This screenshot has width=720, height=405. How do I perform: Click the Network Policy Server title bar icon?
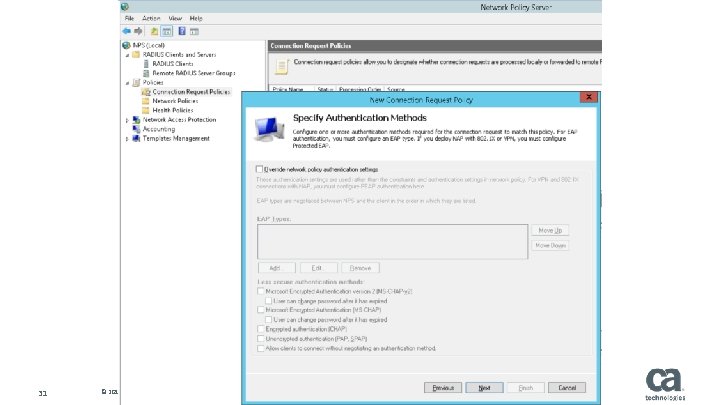[x=125, y=7]
